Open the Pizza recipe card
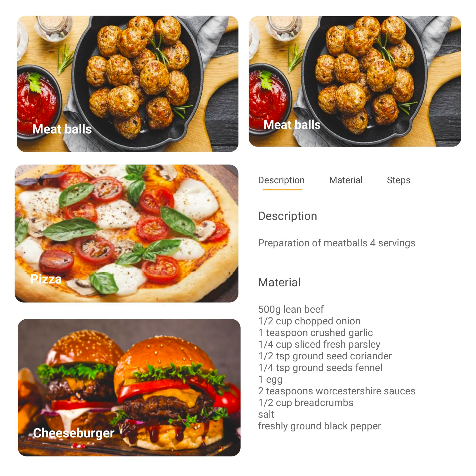 126,233
